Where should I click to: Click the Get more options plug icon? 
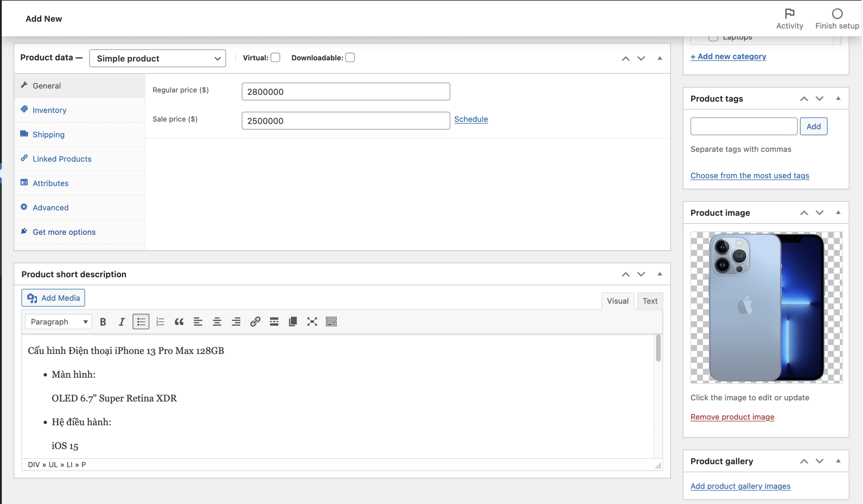pos(24,231)
